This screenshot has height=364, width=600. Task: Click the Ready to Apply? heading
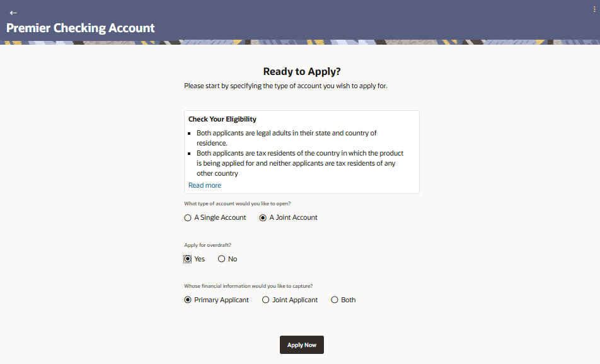(302, 72)
